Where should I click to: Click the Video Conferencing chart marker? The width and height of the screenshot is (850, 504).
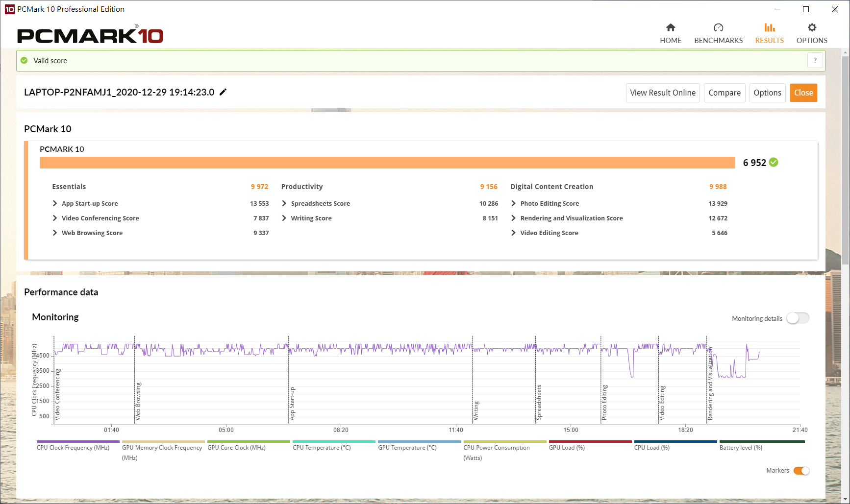(x=57, y=395)
